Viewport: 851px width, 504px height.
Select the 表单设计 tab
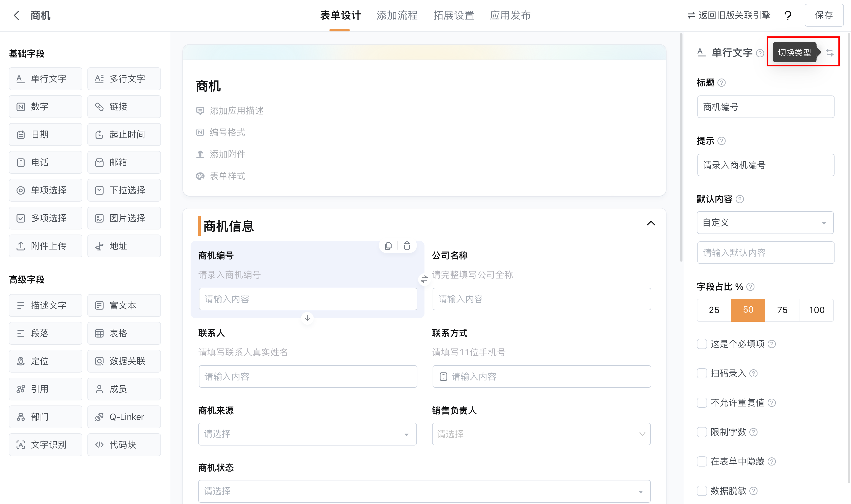tap(340, 15)
